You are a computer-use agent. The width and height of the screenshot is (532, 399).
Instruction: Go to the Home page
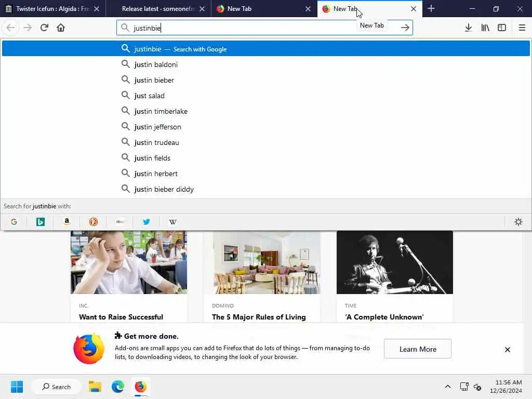tap(61, 28)
